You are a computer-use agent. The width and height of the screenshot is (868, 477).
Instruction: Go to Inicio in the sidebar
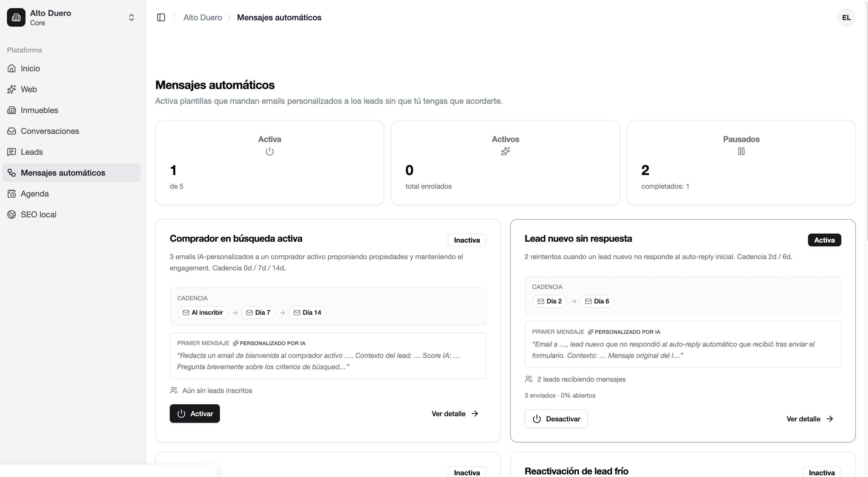point(72,68)
